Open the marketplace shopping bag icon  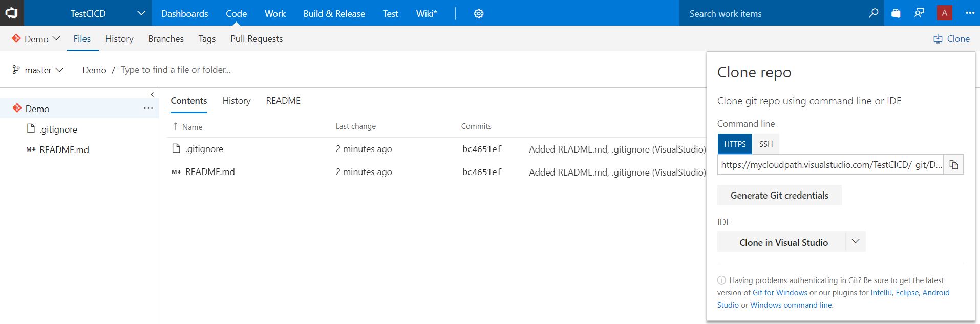click(896, 13)
